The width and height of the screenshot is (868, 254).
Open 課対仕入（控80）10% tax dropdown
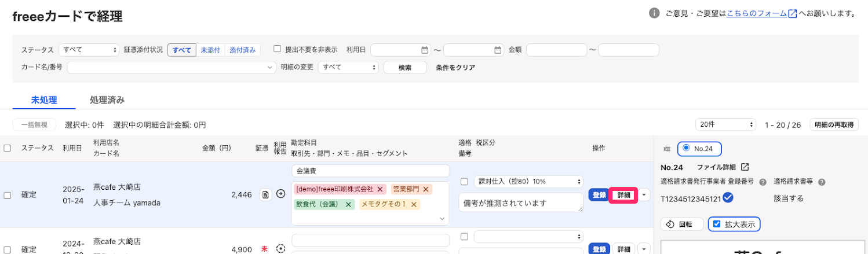(x=528, y=182)
